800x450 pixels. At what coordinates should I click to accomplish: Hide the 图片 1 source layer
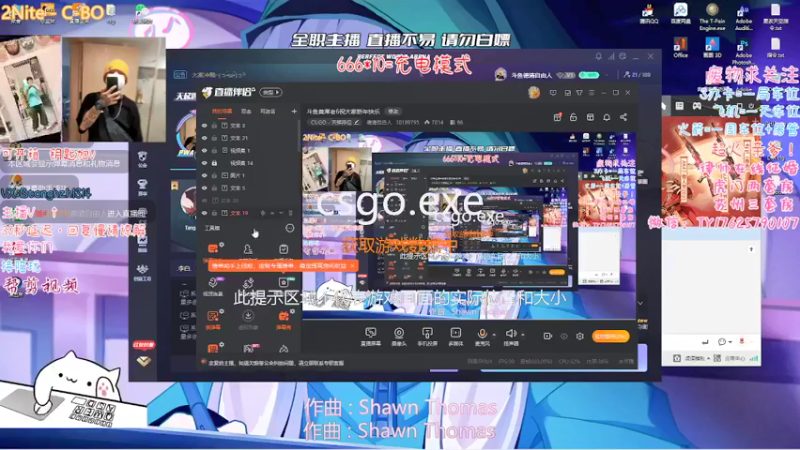[x=205, y=176]
